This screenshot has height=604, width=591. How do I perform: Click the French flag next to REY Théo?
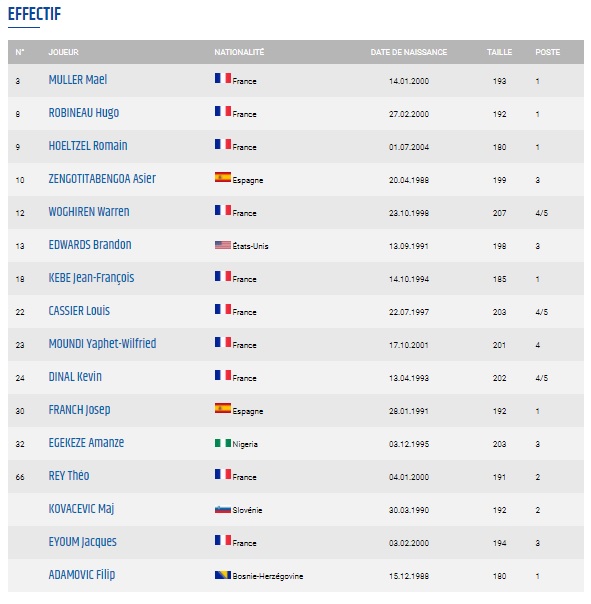pos(223,474)
